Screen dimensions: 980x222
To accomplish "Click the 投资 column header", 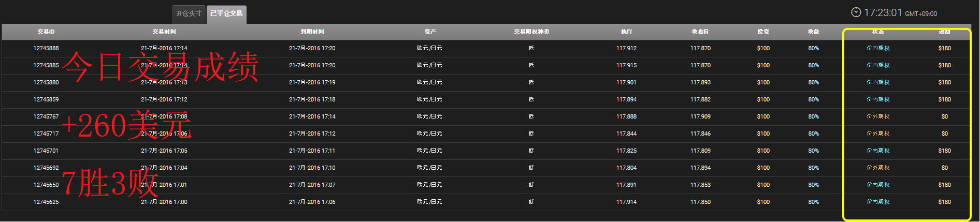I will tap(763, 32).
